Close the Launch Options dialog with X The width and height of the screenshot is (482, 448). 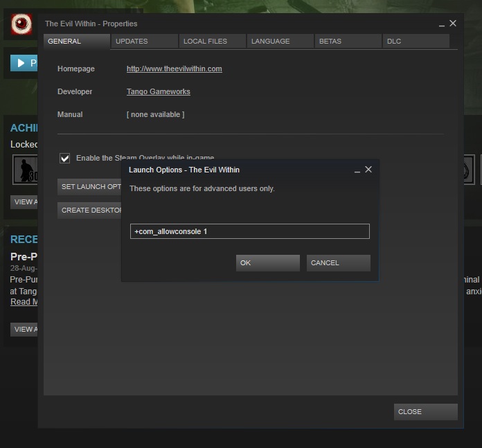tap(368, 169)
